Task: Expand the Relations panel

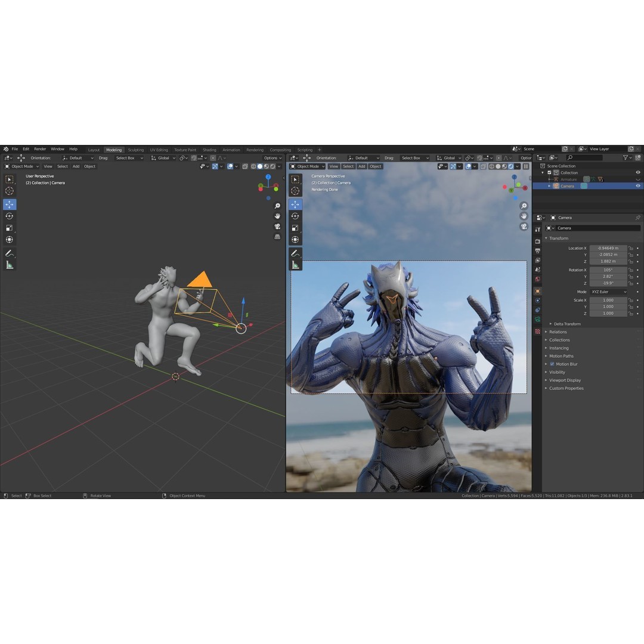Action: click(556, 332)
